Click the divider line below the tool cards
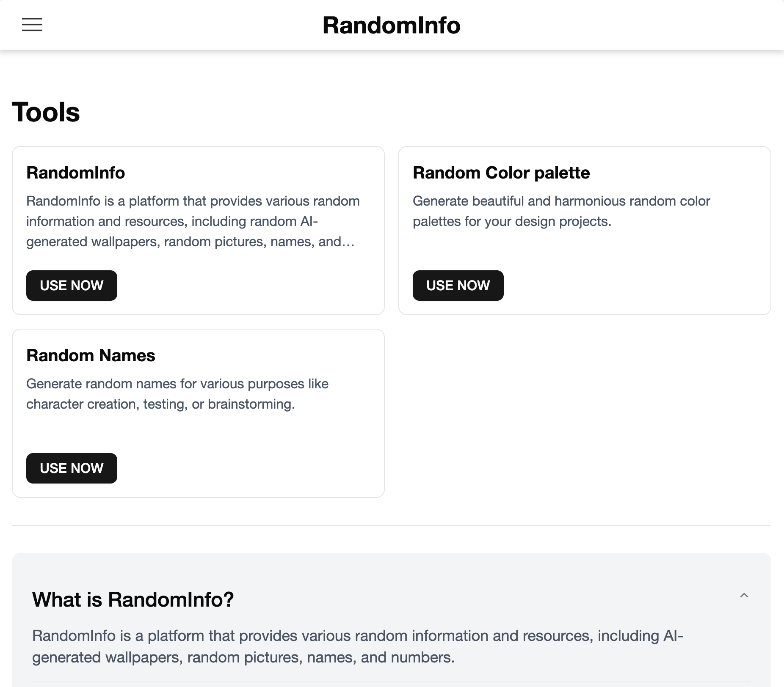The image size is (784, 687). click(x=391, y=525)
